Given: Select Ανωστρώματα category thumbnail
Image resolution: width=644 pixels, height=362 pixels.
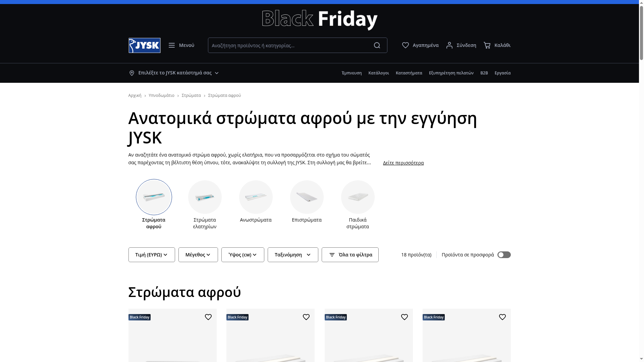Looking at the screenshot, I should click(x=256, y=197).
